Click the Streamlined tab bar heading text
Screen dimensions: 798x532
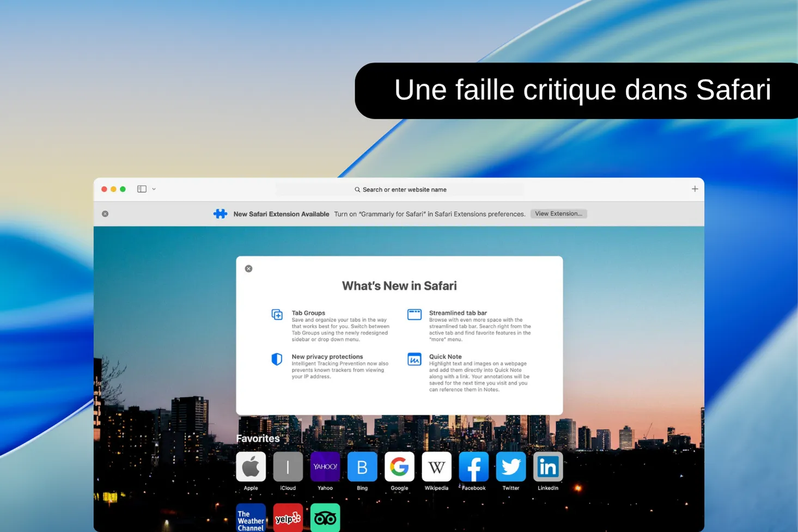tap(458, 313)
